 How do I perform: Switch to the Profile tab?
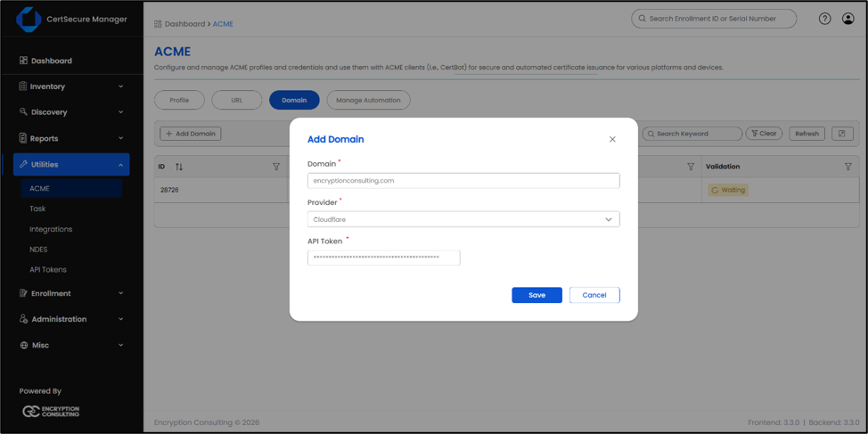179,100
